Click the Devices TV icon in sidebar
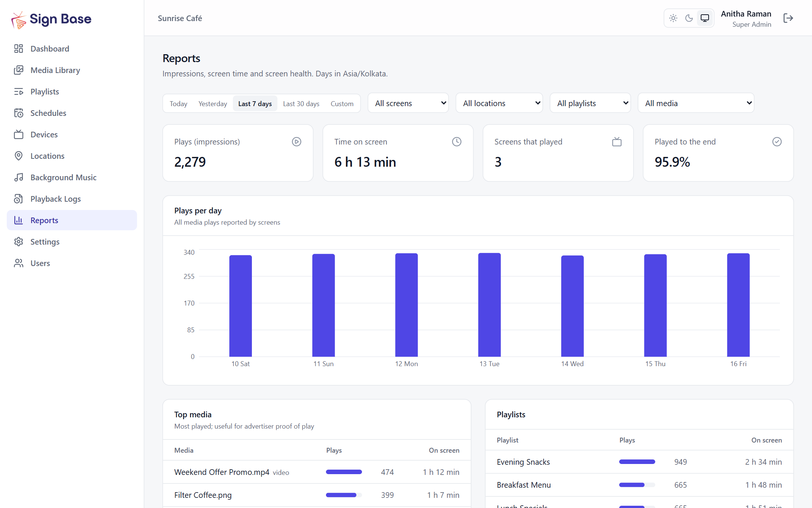Viewport: 812px width, 508px height. point(18,134)
